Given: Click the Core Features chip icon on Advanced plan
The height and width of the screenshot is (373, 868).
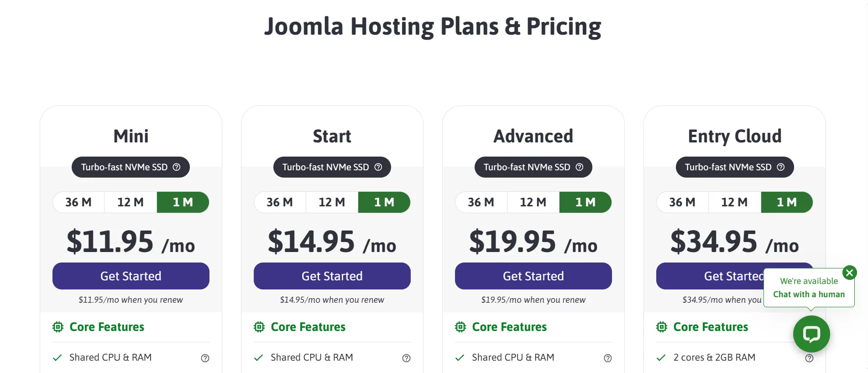Looking at the screenshot, I should [460, 327].
